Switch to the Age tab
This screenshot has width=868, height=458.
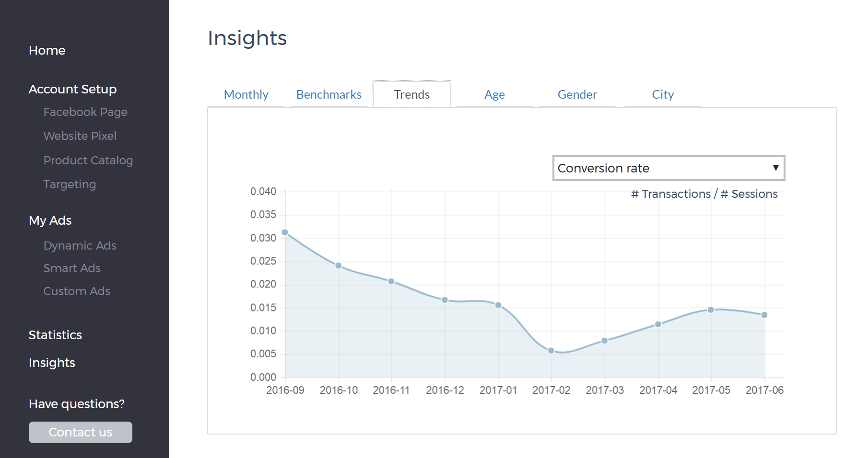coord(494,94)
